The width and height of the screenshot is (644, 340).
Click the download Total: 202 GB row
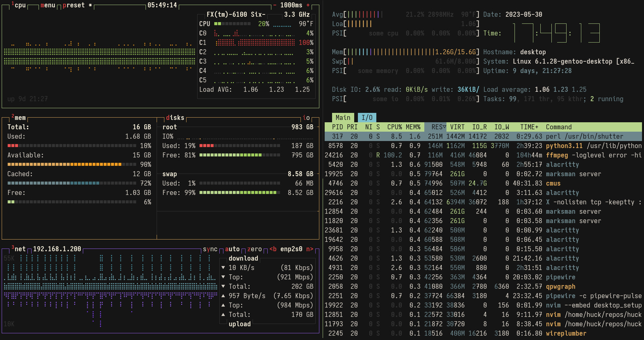[267, 286]
